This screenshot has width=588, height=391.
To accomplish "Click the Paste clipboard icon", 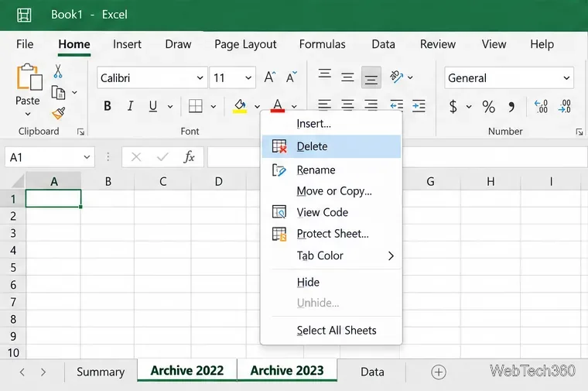I will [x=29, y=77].
